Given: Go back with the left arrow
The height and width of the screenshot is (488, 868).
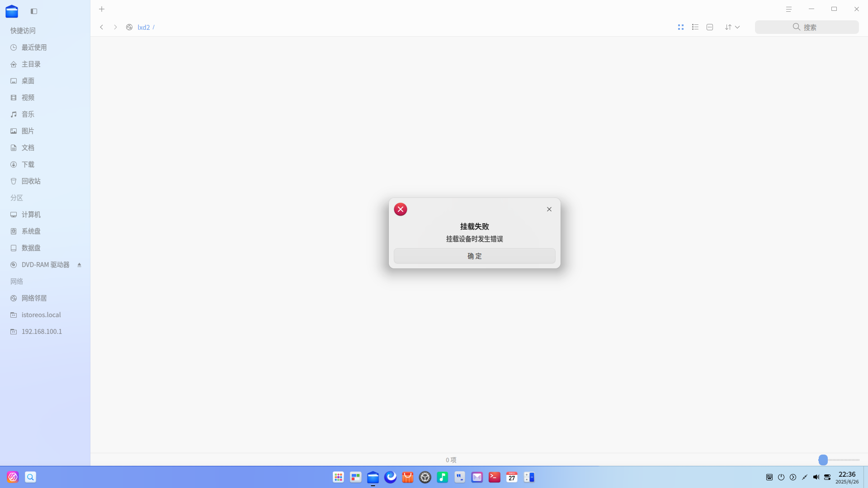Looking at the screenshot, I should pyautogui.click(x=102, y=27).
